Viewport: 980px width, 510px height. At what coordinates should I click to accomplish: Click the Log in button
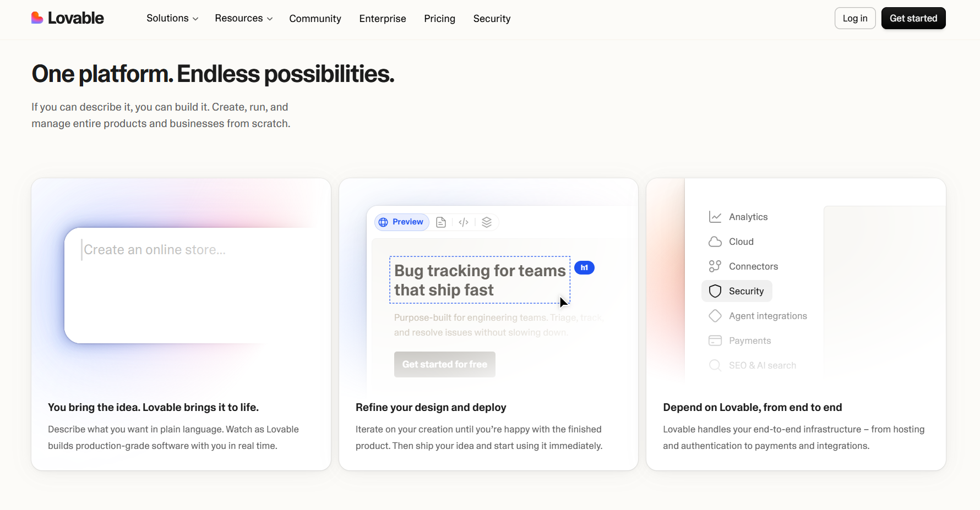click(855, 18)
